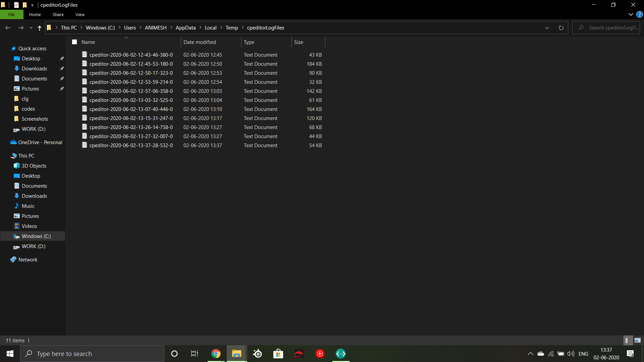Launch cpeditor from the taskbar
This screenshot has width=644, height=362.
tap(340, 353)
